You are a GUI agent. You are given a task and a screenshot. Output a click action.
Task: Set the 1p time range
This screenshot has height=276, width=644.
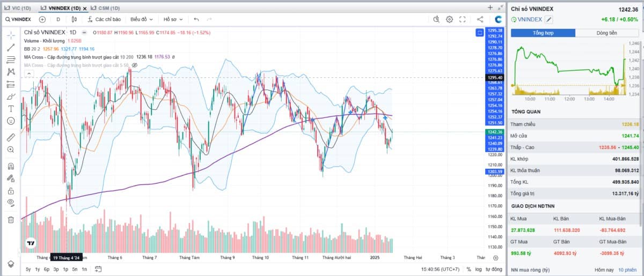[65, 269]
